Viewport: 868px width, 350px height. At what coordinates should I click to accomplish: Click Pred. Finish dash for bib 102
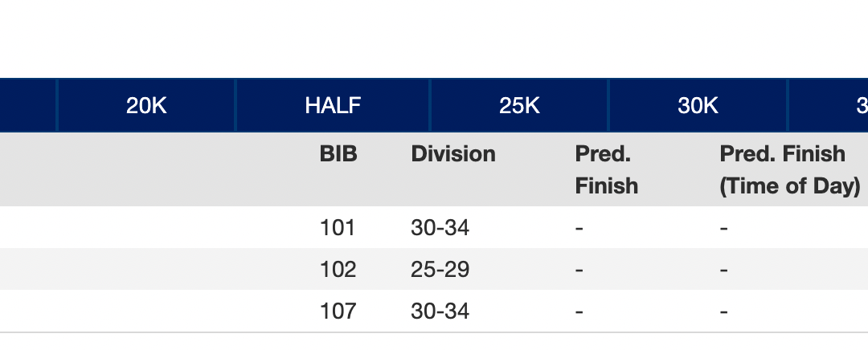[x=579, y=270]
